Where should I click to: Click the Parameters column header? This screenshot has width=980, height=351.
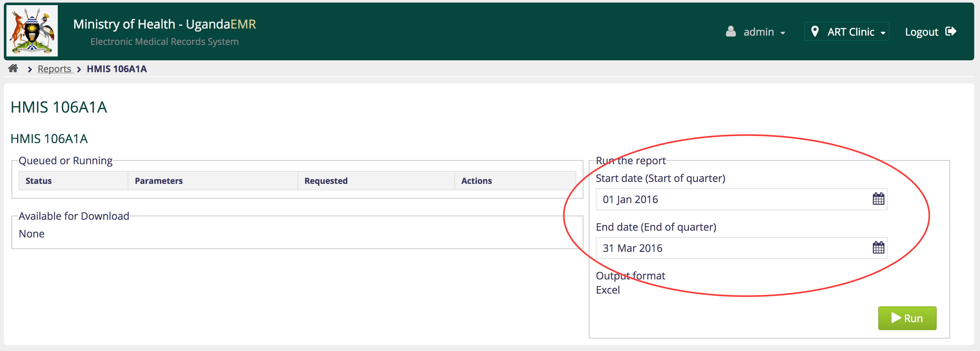click(x=159, y=181)
